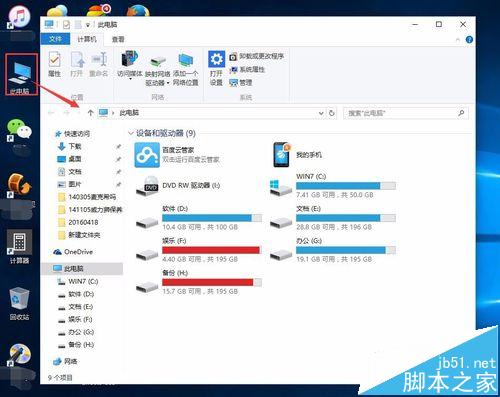Select 我的手机 device icon

coord(281,155)
